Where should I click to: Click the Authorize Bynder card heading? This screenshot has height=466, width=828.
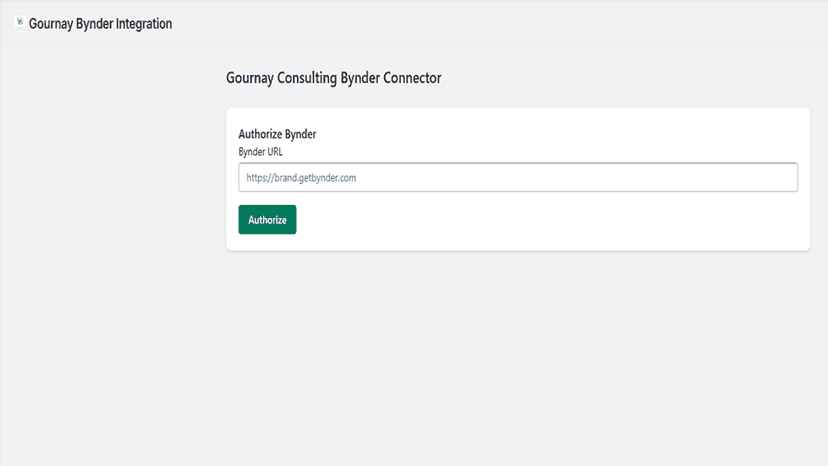(277, 134)
